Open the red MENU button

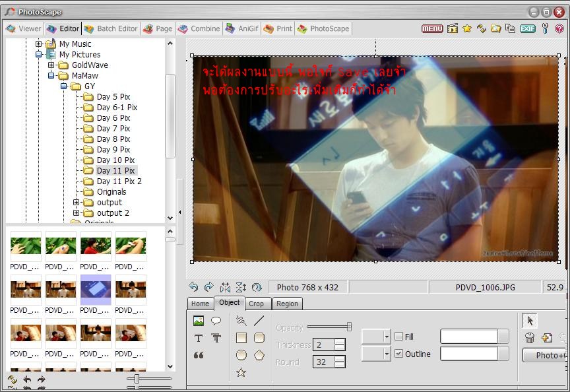[x=432, y=28]
